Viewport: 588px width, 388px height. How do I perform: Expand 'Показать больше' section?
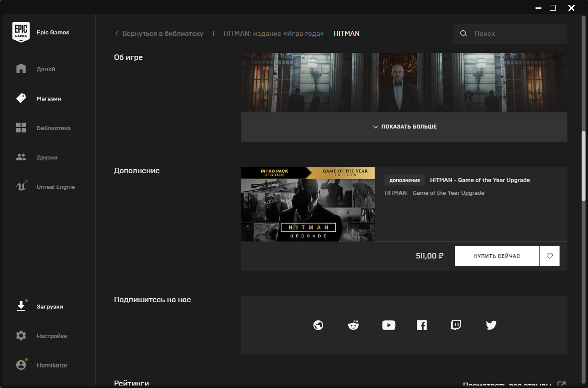[x=404, y=127]
